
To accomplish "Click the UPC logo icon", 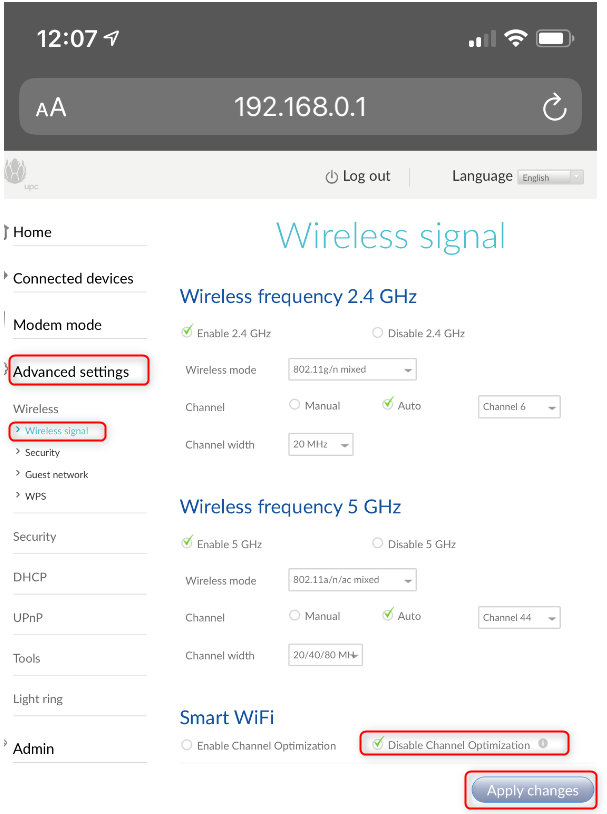I will coord(17,174).
